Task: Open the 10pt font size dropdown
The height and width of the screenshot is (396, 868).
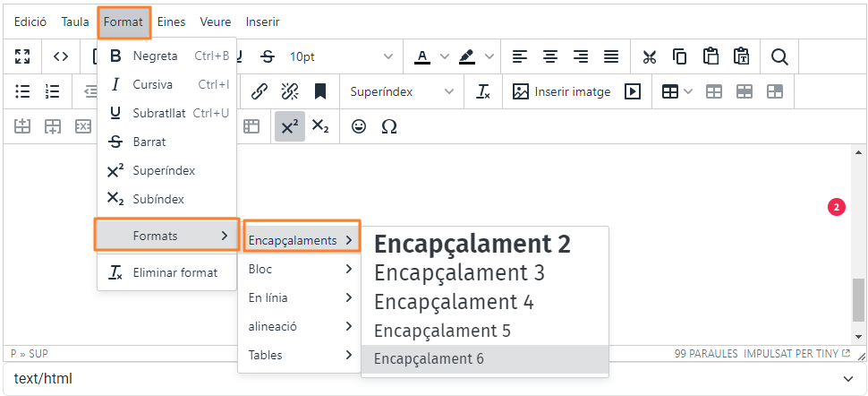Action: pyautogui.click(x=340, y=56)
